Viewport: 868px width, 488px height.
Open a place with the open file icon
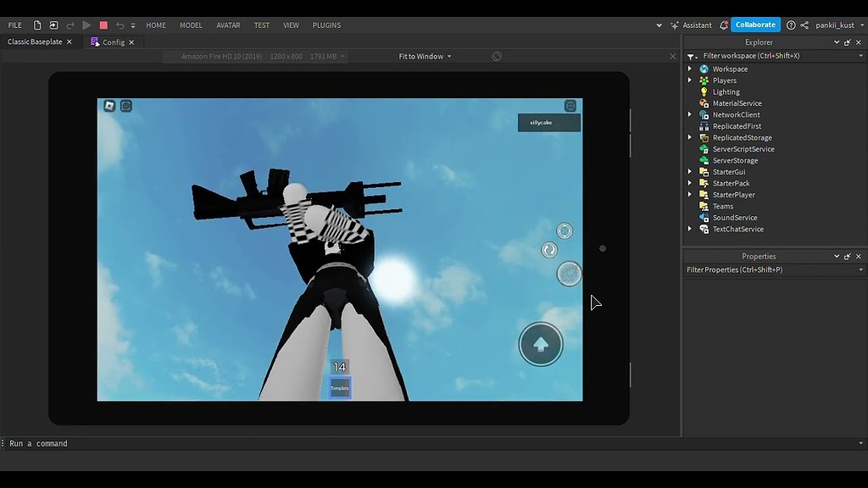pos(54,25)
